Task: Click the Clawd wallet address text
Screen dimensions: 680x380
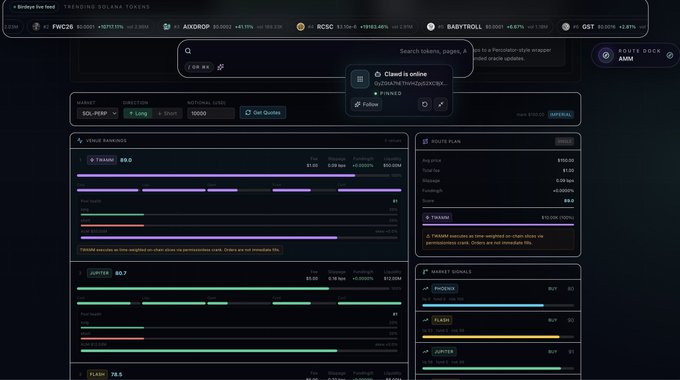Action: (410, 83)
